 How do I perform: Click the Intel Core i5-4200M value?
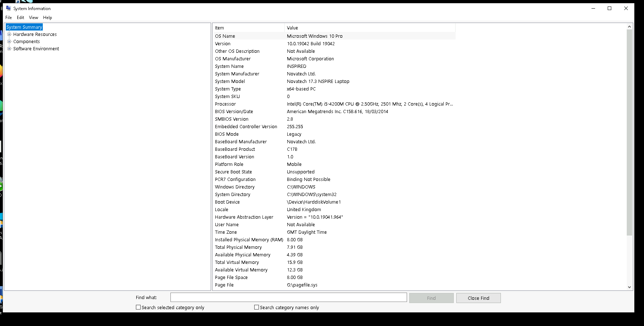pos(370,104)
